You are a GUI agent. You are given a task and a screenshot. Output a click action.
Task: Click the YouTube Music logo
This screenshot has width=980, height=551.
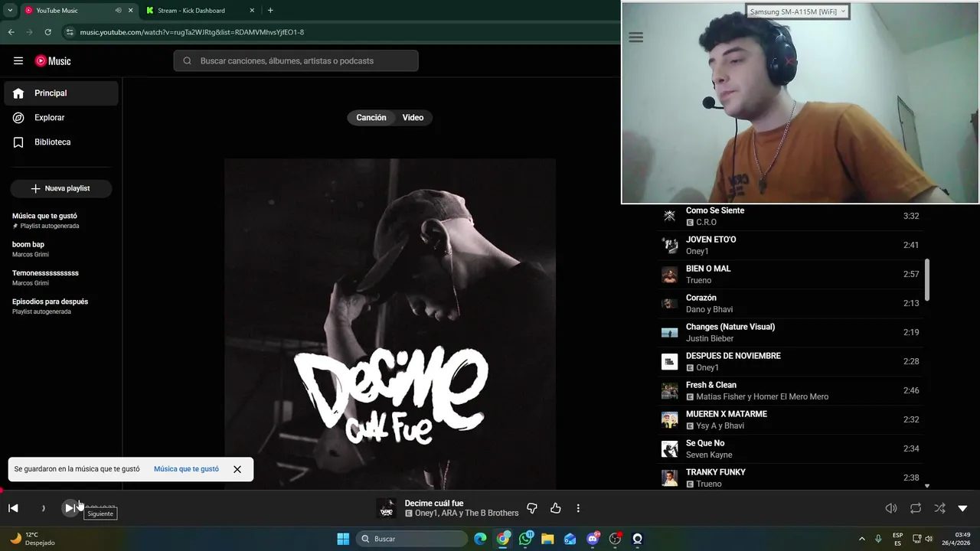click(x=53, y=61)
